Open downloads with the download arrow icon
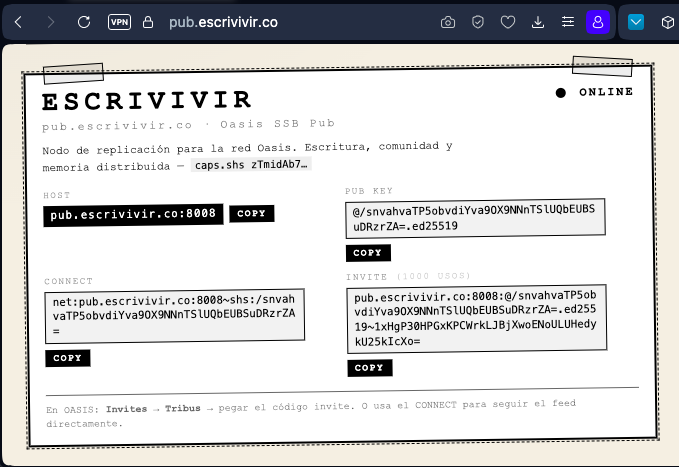Image resolution: width=679 pixels, height=467 pixels. coord(538,22)
